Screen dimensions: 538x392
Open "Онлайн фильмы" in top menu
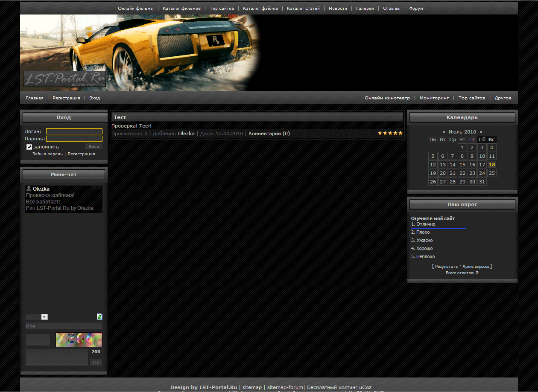tap(136, 9)
